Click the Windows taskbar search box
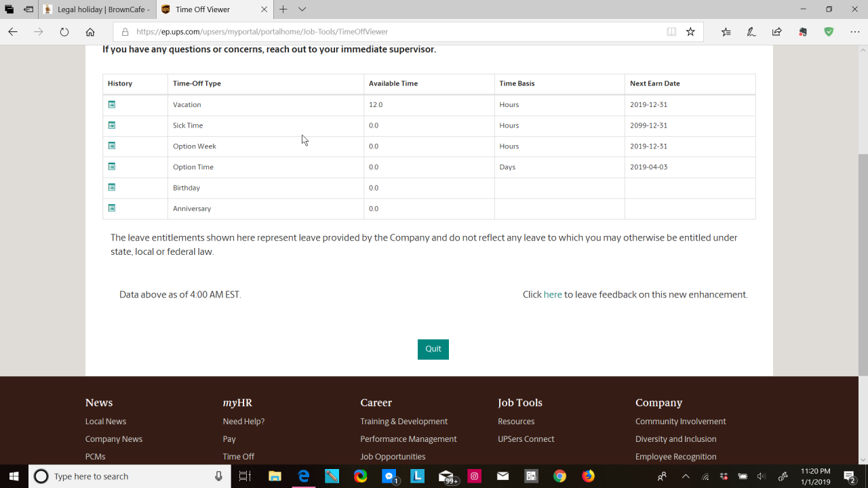This screenshot has height=488, width=868. 130,476
